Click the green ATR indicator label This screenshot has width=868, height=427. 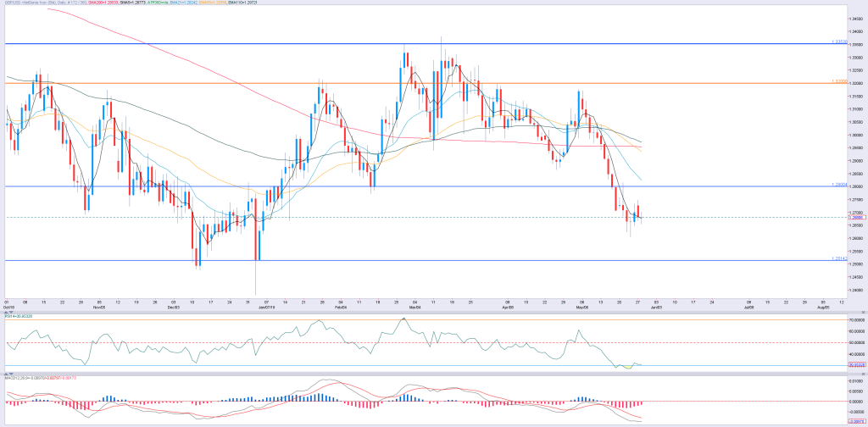click(x=157, y=3)
